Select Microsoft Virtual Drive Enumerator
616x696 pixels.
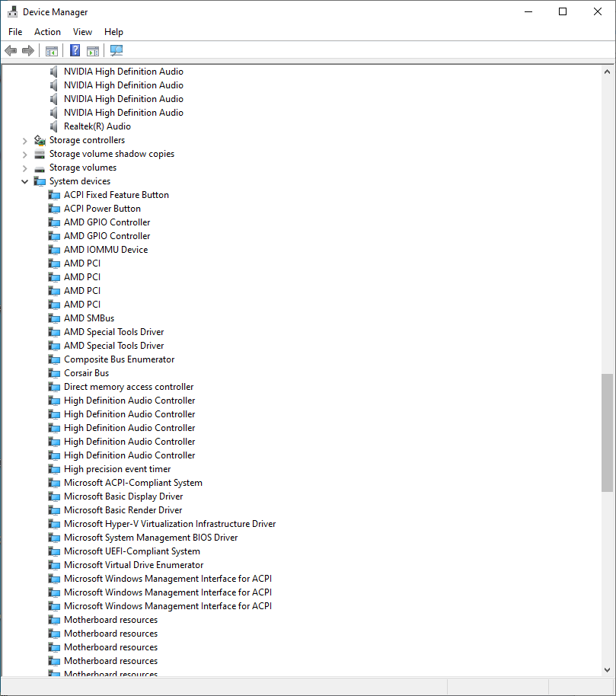(x=133, y=565)
